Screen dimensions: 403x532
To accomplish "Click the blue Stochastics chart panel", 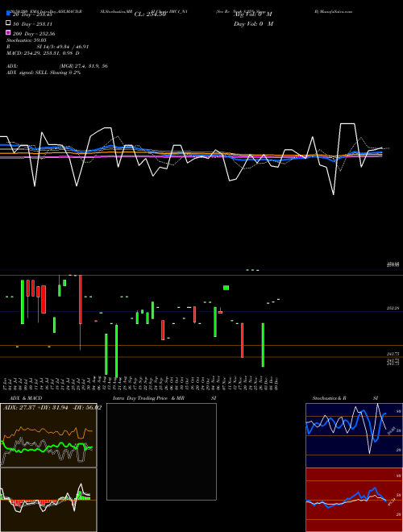I will (x=354, y=435).
